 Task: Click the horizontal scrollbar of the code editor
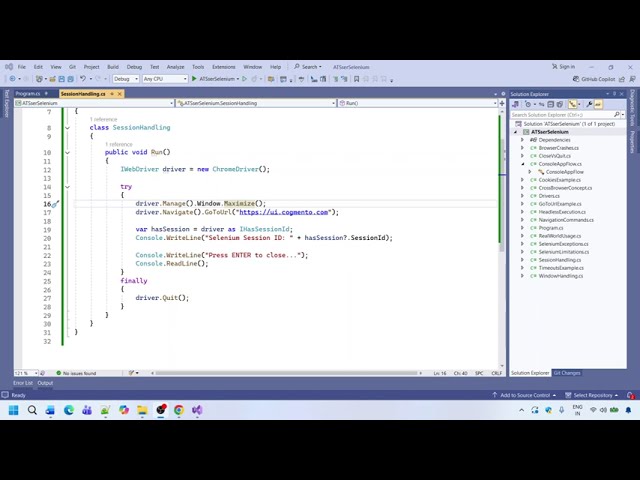(x=286, y=373)
